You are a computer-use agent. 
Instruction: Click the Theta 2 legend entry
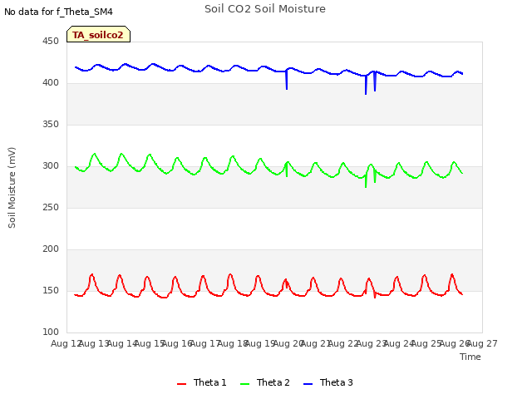[x=264, y=382]
